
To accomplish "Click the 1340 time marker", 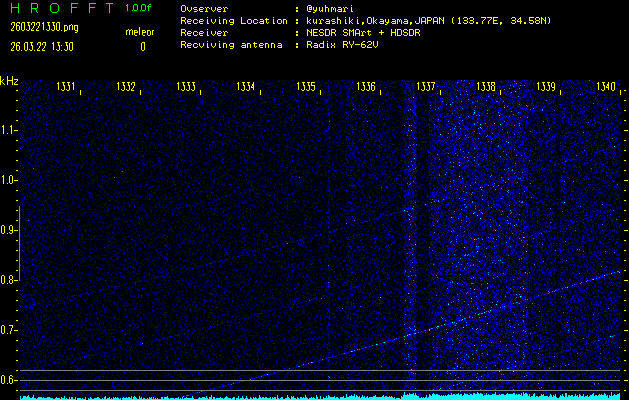I will [605, 88].
